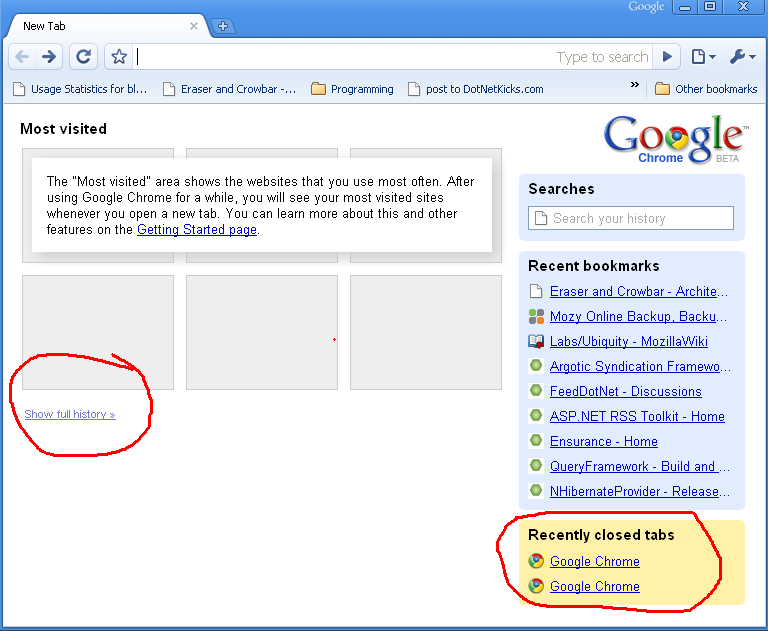
Task: Open NHibernateProvider - Release bookmark
Action: pos(640,491)
